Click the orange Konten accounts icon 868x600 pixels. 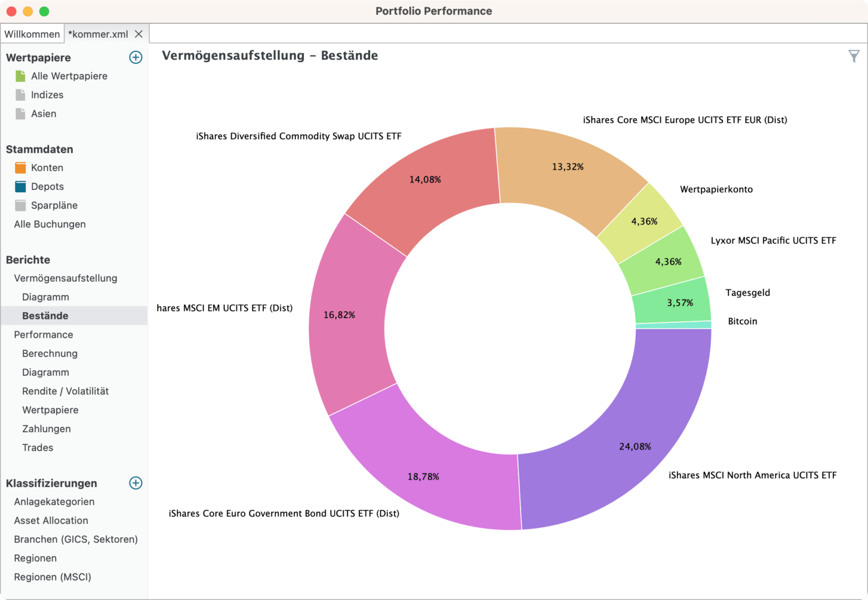[20, 167]
